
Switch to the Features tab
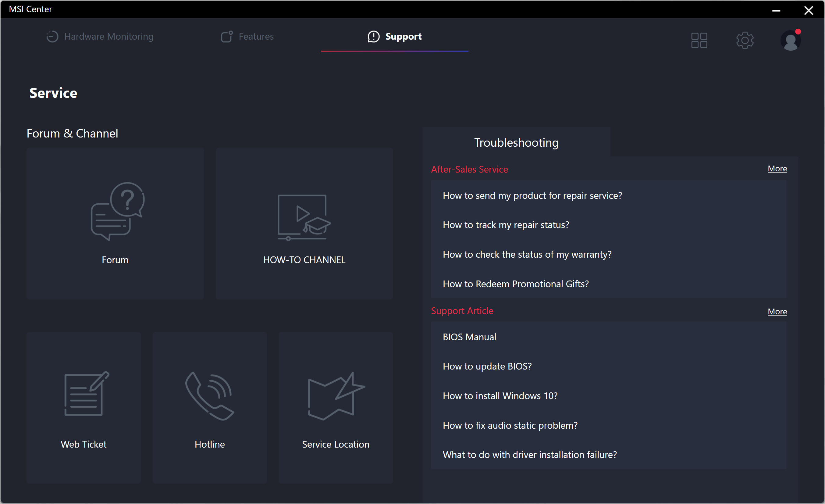(247, 37)
